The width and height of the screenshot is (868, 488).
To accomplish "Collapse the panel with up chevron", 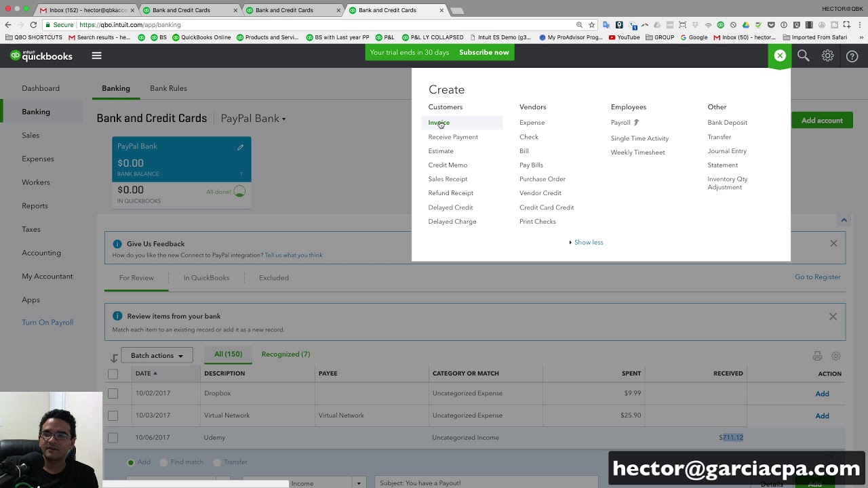I will (844, 220).
